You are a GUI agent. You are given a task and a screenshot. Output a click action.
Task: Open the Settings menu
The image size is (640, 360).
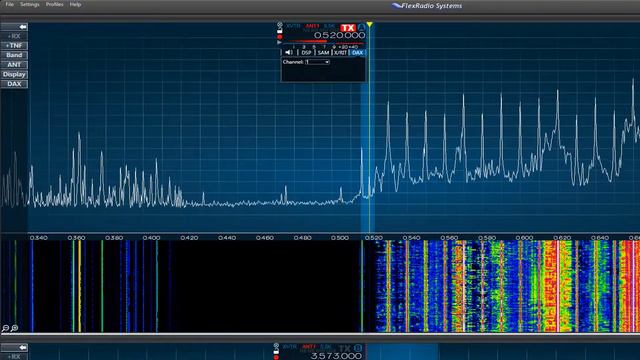coord(30,4)
